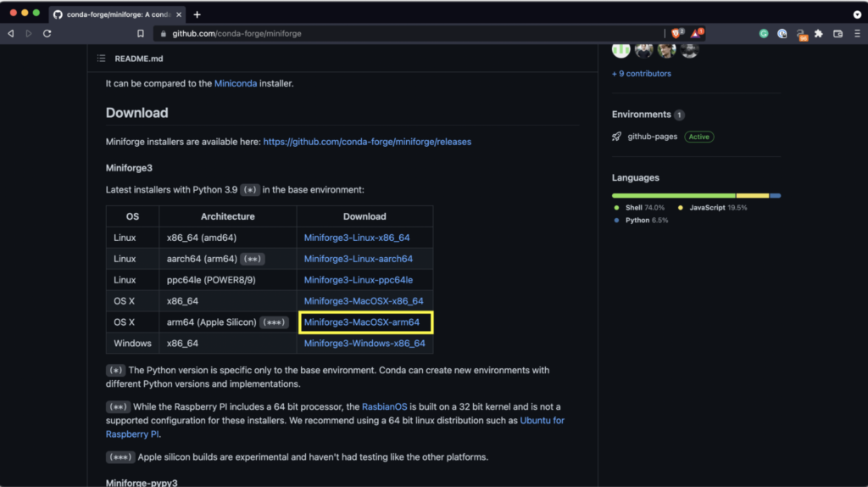Click the third contributor avatar
This screenshot has width=868, height=487.
[666, 49]
